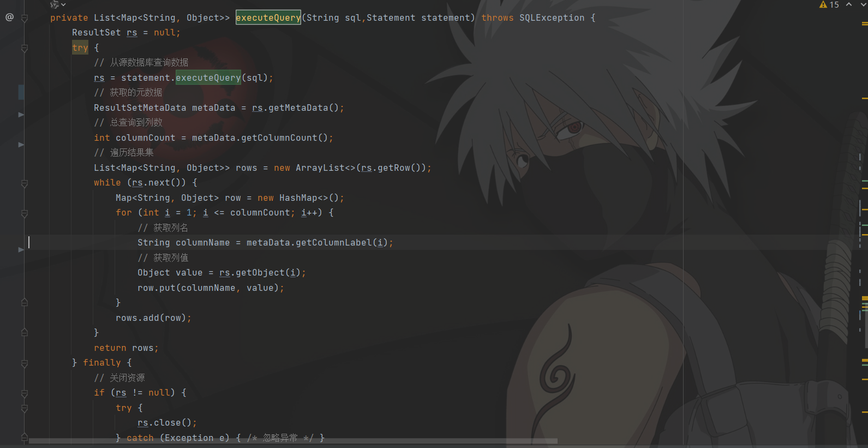
Task: Click 'ResultSet rs = null' declaration
Action: coord(126,32)
